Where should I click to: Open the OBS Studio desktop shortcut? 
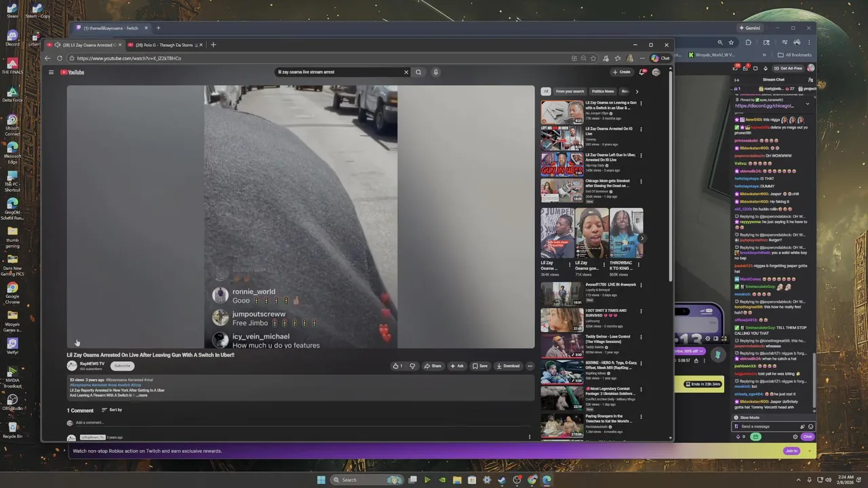click(x=12, y=402)
